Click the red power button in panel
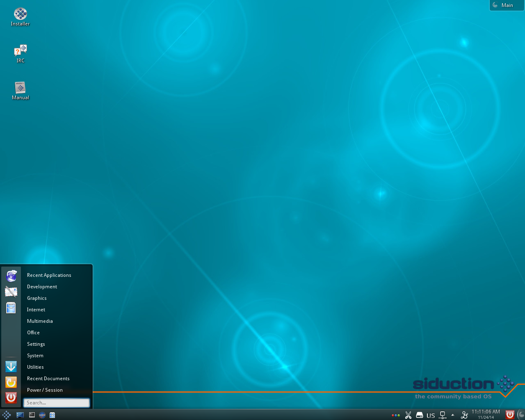 point(510,415)
